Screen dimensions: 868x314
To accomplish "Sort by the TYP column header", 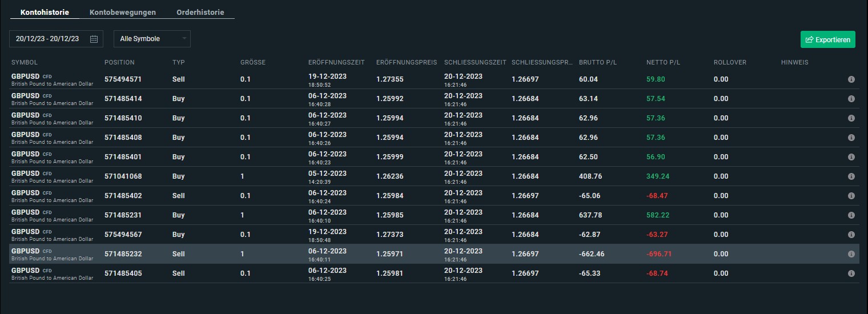I will pyautogui.click(x=178, y=62).
